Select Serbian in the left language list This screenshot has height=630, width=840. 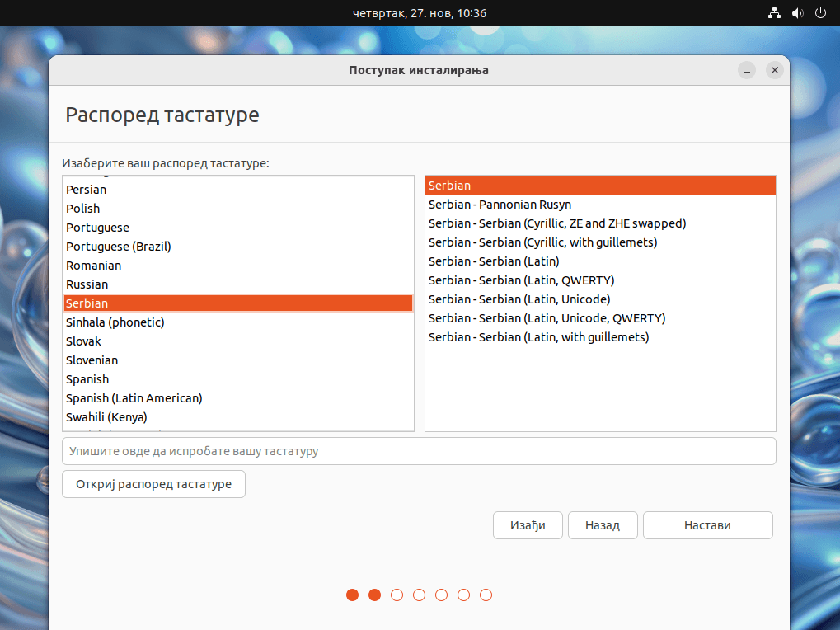pyautogui.click(x=238, y=303)
